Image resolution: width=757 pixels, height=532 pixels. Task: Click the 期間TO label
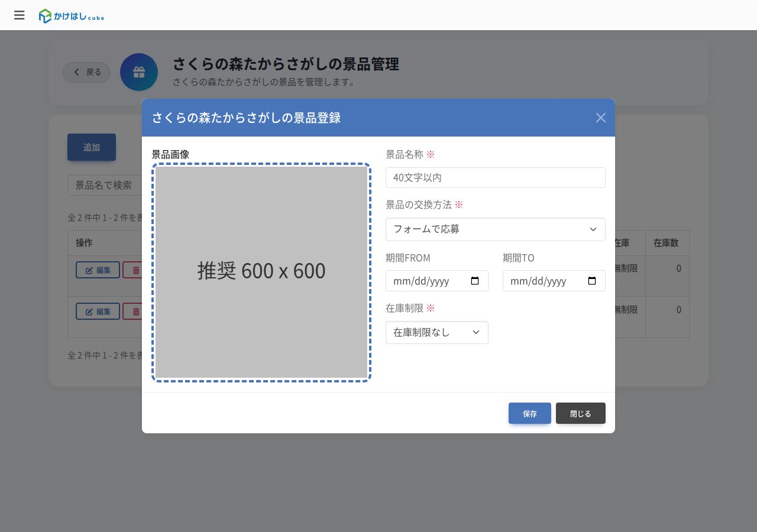click(x=519, y=258)
